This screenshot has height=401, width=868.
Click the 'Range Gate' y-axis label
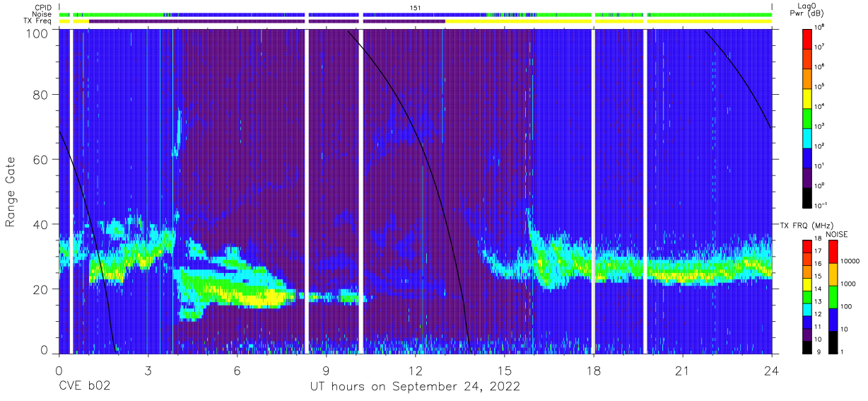11,192
